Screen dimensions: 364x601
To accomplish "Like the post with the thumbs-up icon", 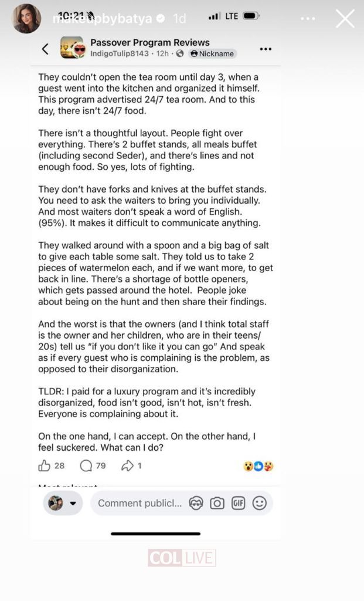I will [x=45, y=466].
